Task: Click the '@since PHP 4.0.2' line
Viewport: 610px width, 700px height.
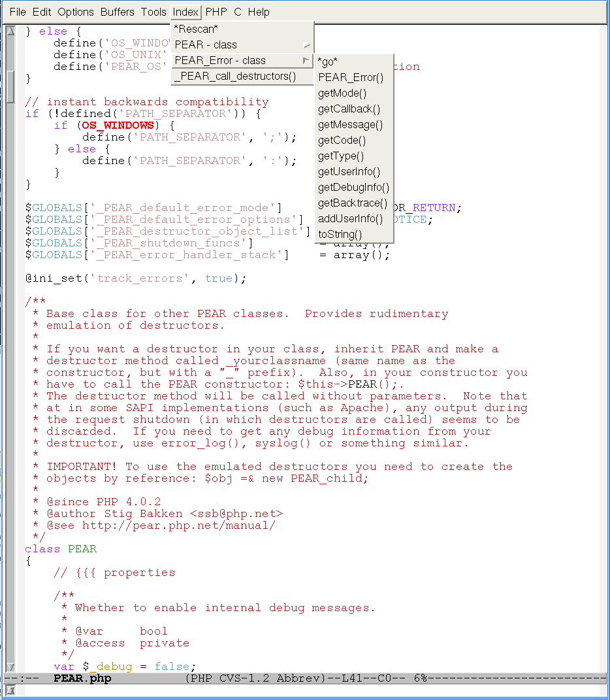Action: [x=104, y=502]
